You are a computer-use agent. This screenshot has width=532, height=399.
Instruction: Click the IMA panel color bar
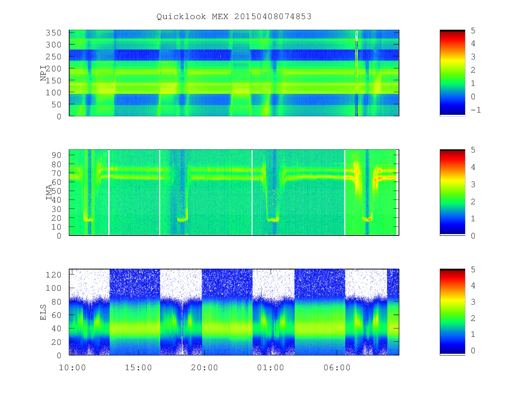(x=452, y=192)
